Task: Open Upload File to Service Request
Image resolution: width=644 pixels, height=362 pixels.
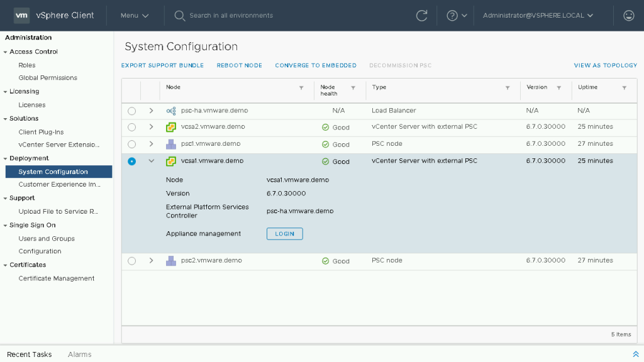Action: [x=58, y=212]
